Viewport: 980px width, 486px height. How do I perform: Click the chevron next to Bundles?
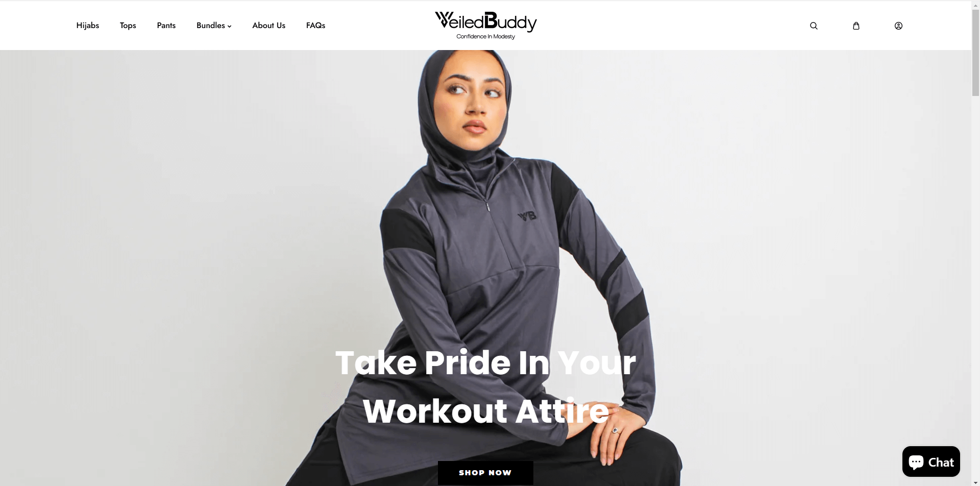coord(230,26)
